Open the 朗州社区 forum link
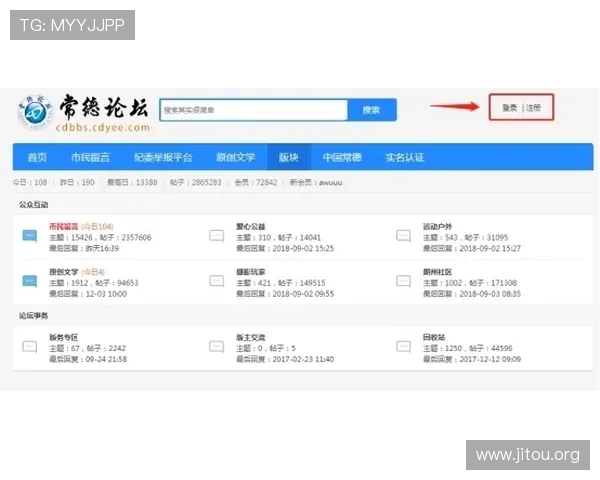Screen dimensions: 600x480 pos(437,272)
